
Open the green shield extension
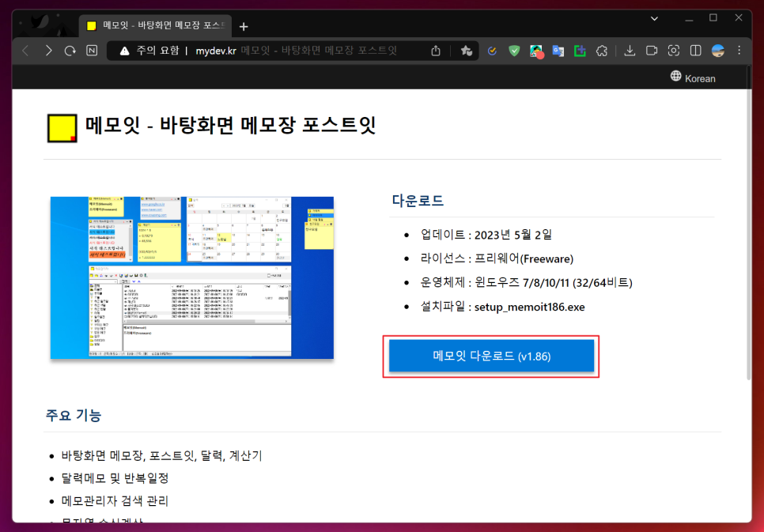(514, 51)
